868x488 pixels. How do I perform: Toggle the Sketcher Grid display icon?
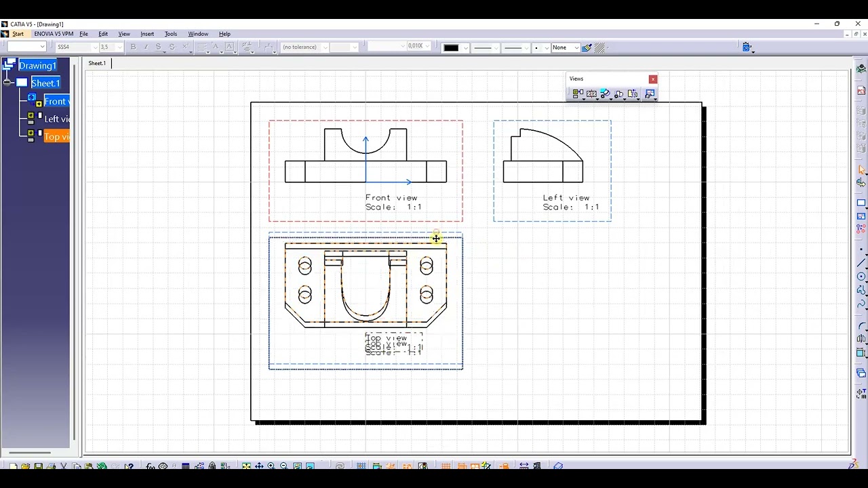tap(361, 466)
